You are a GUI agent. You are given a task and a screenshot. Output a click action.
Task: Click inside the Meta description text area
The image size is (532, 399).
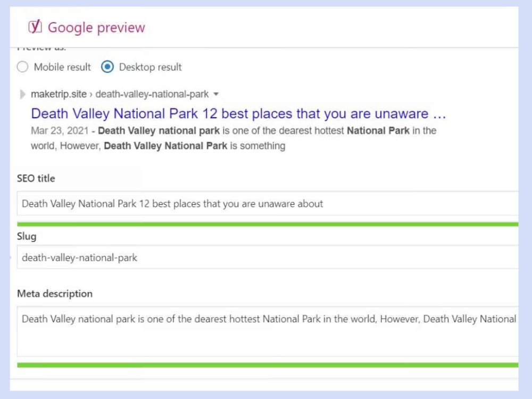tap(268, 331)
